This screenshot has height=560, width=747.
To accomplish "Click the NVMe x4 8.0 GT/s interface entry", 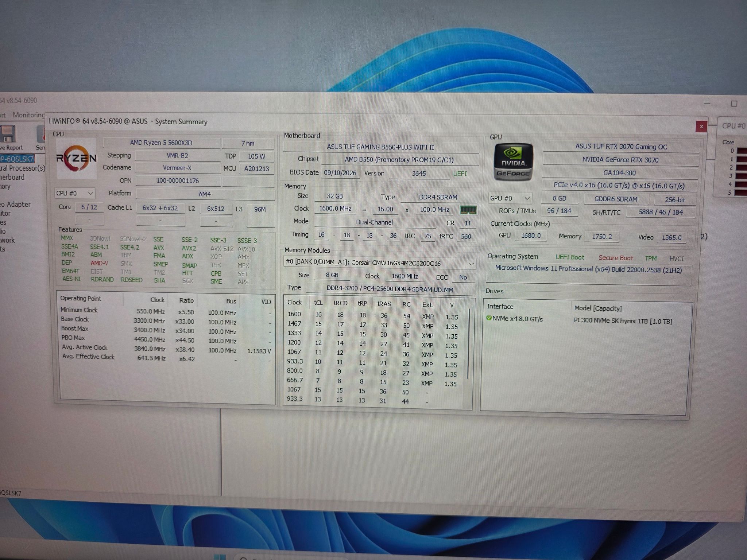I will [517, 319].
